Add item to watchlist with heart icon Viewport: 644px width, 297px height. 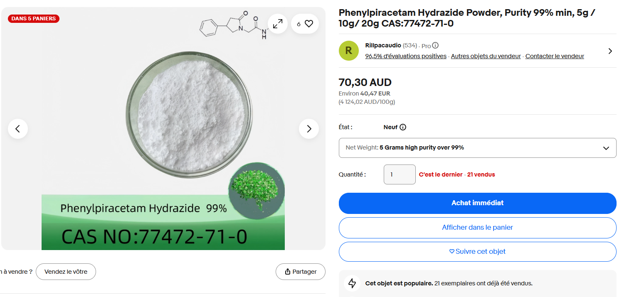tap(305, 24)
